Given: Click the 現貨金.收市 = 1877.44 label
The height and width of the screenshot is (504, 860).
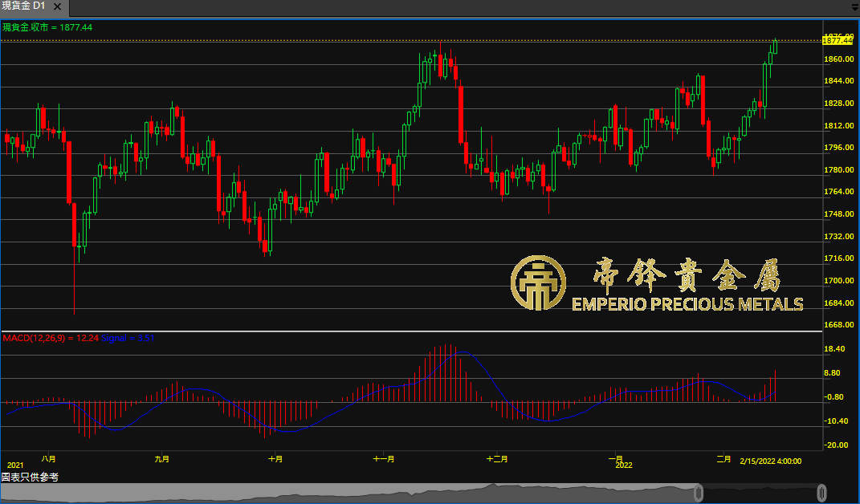Looking at the screenshot, I should click(47, 26).
